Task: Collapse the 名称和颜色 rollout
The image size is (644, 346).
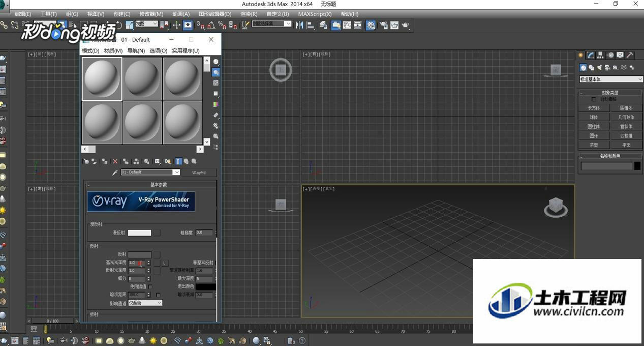Action: pyautogui.click(x=610, y=156)
